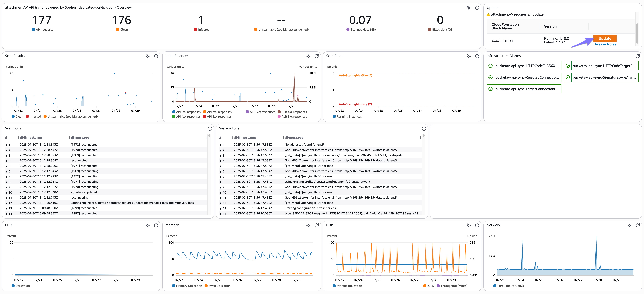Expand System Logs row 8

[x=220, y=182]
